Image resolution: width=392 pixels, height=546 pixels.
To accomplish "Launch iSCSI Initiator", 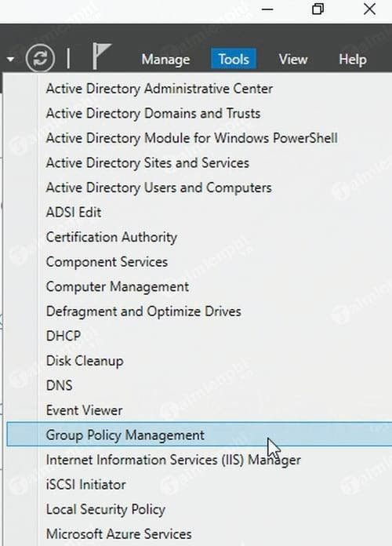I will pyautogui.click(x=85, y=484).
